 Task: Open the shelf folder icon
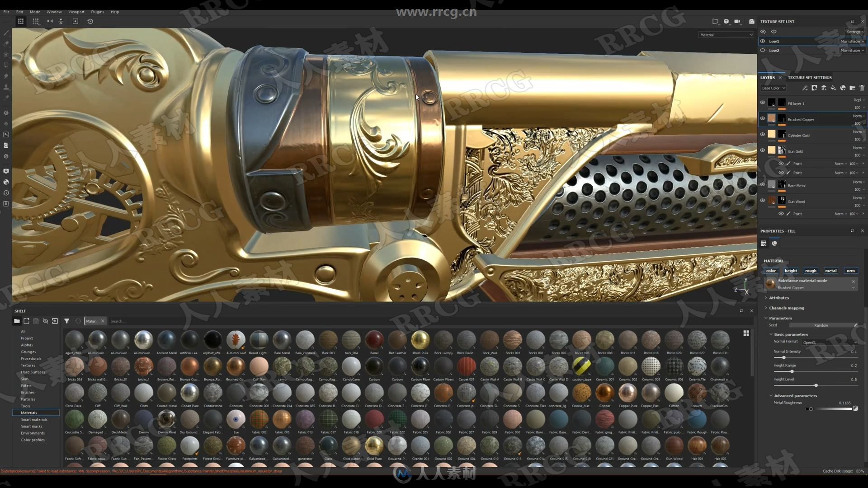tap(17, 321)
